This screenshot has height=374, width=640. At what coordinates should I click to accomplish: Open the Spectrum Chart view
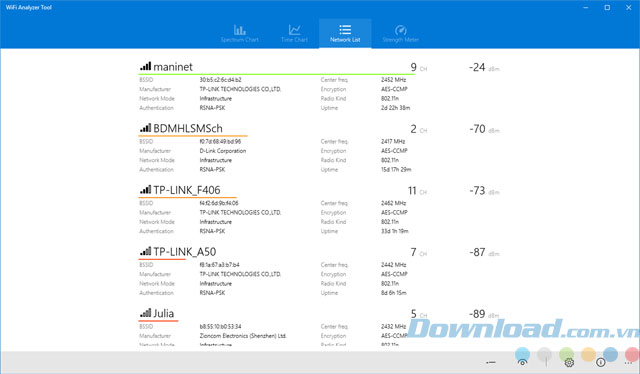[240, 33]
